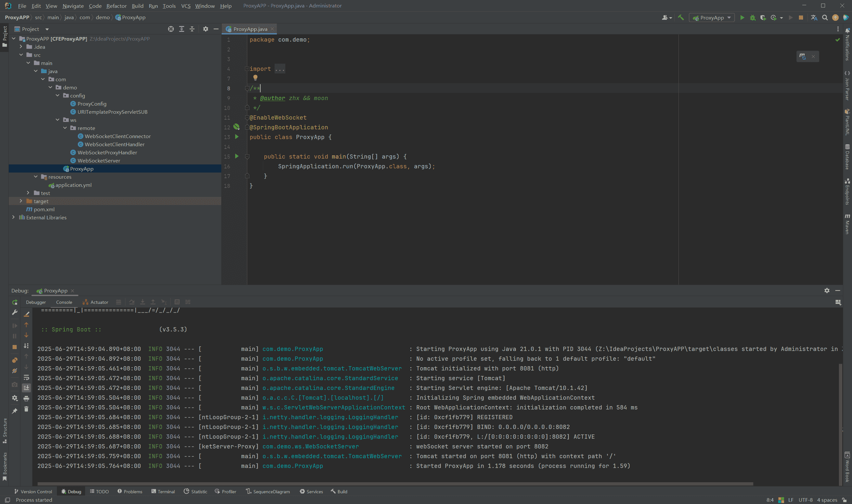The image size is (852, 504).
Task: Click the run gutter icon beside main method
Action: (237, 156)
